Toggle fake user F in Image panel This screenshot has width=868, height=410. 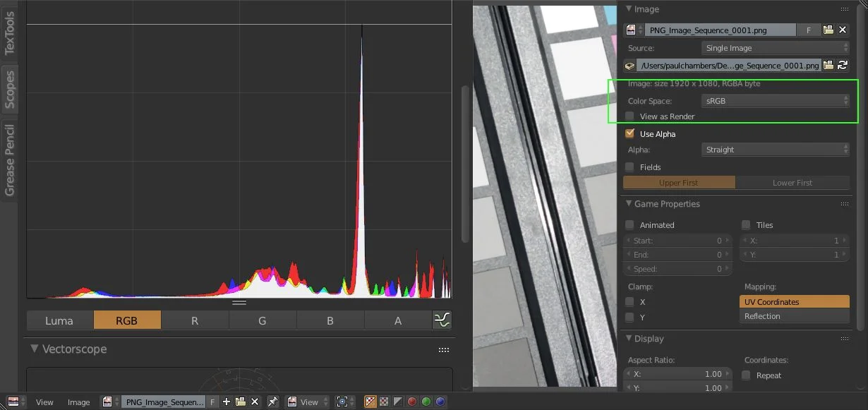pyautogui.click(x=809, y=30)
